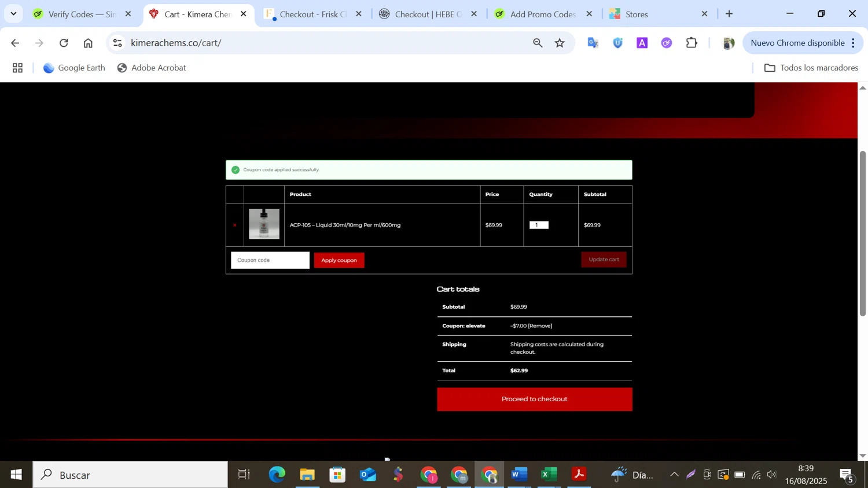The width and height of the screenshot is (868, 488).
Task: Click the taskbar Buscar search box
Action: (131, 475)
